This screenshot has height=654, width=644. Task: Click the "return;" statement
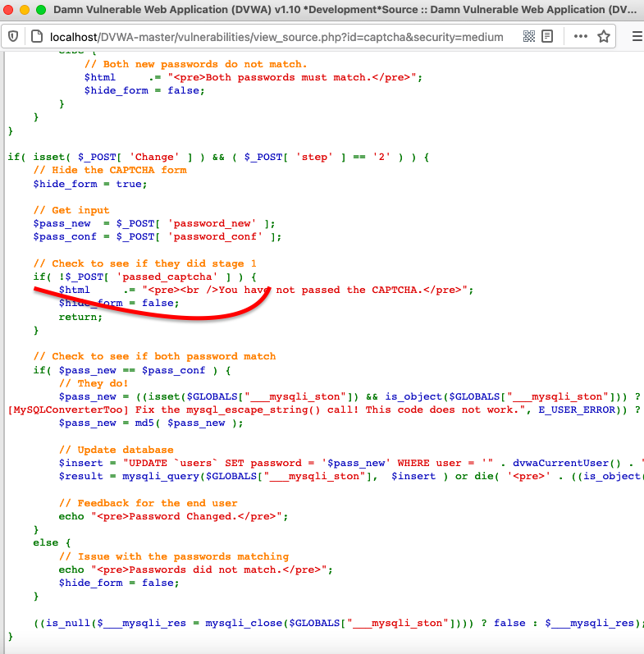[x=80, y=317]
